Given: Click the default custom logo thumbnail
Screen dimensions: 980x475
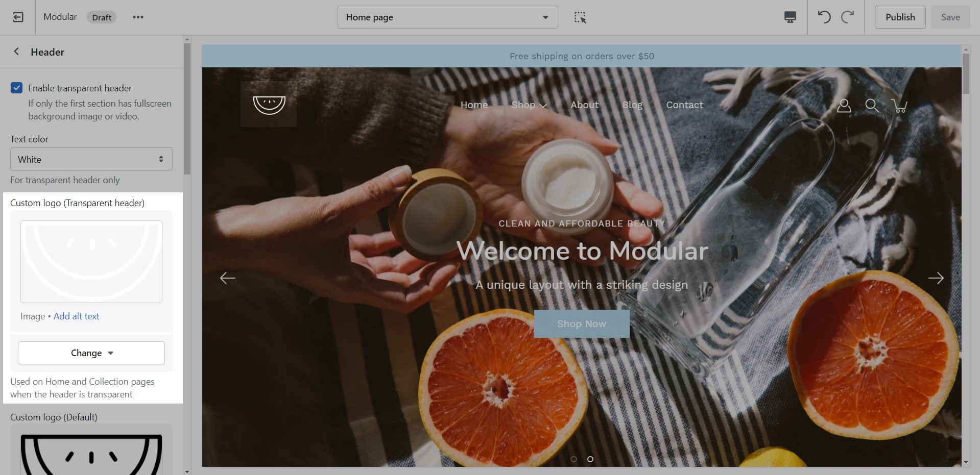Looking at the screenshot, I should [x=91, y=454].
